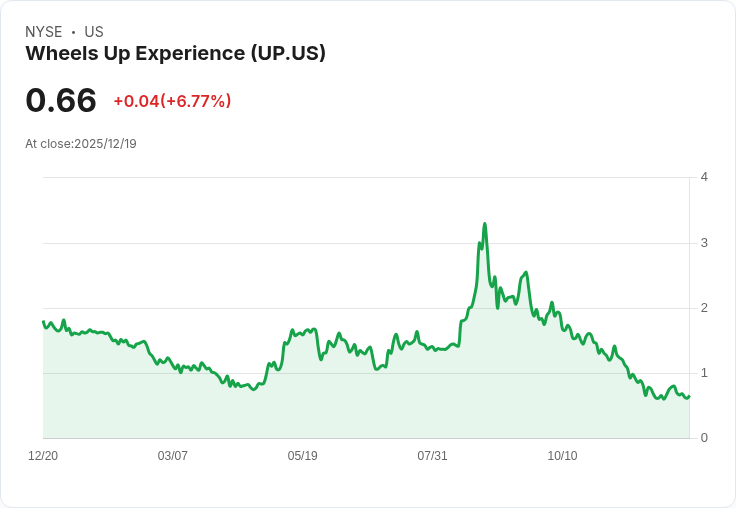Click the current price 0.66
Image resolution: width=736 pixels, height=508 pixels.
point(61,100)
